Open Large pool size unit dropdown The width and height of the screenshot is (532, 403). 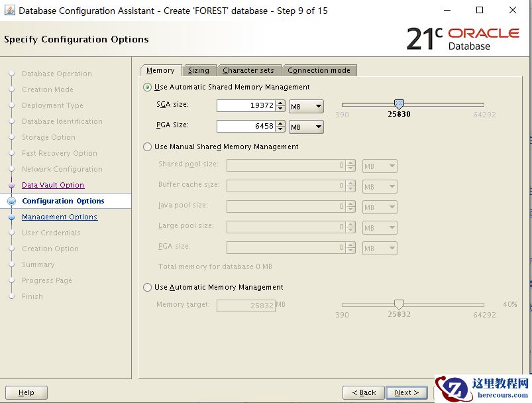[380, 227]
